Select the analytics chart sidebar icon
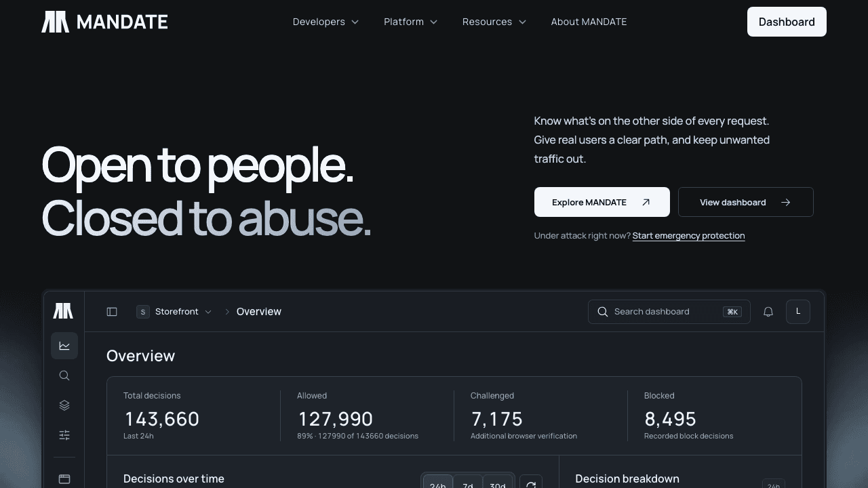The width and height of the screenshot is (868, 488). [64, 346]
